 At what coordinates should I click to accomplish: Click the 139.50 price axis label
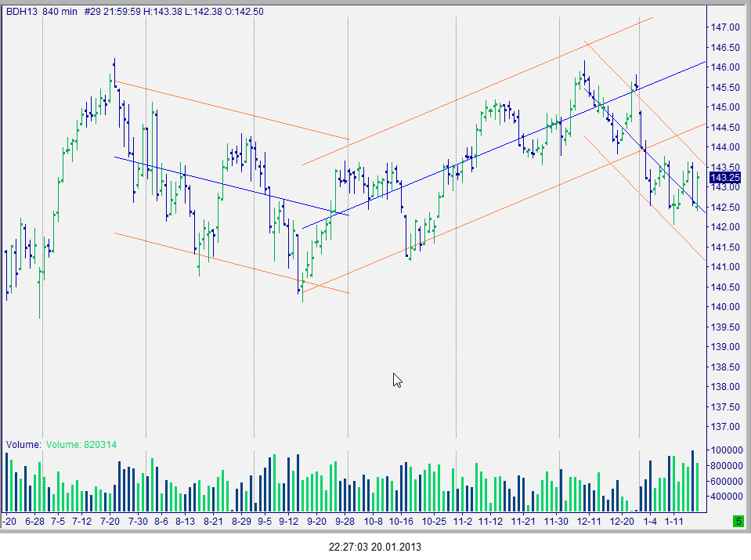click(x=725, y=327)
